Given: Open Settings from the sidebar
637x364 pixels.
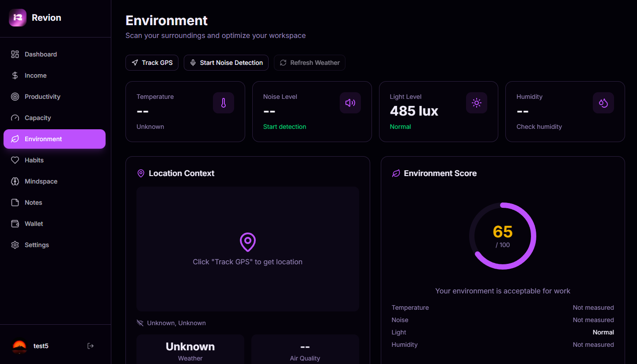Looking at the screenshot, I should [37, 245].
